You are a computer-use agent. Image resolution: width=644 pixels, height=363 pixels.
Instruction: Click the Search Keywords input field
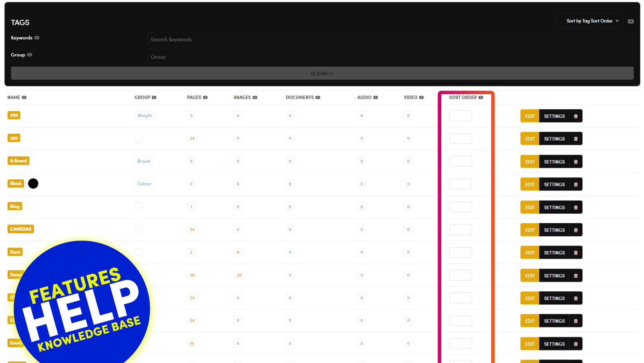(390, 39)
